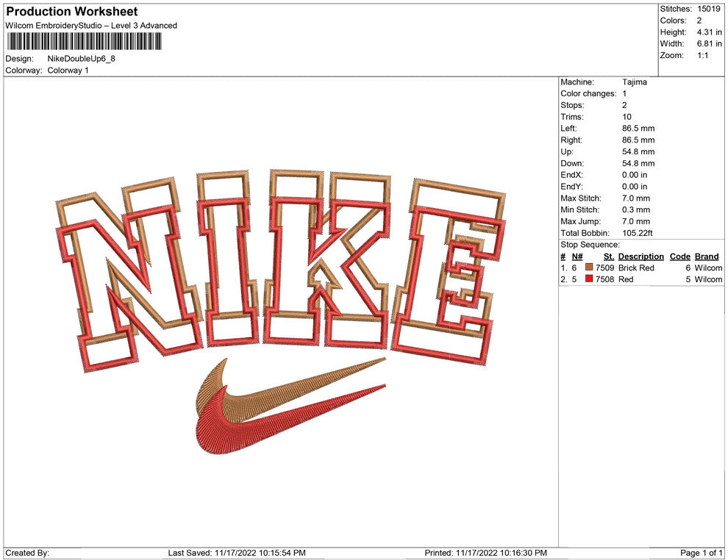Click the Code column header

pos(679,256)
